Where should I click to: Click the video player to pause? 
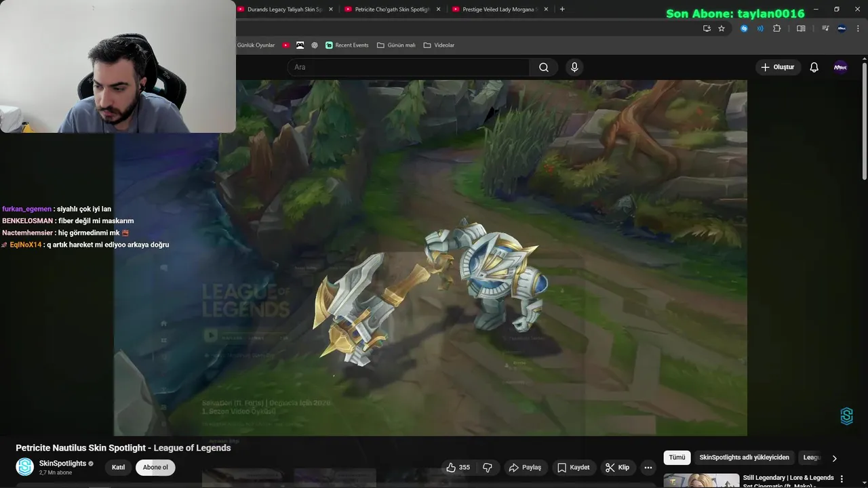click(x=431, y=258)
